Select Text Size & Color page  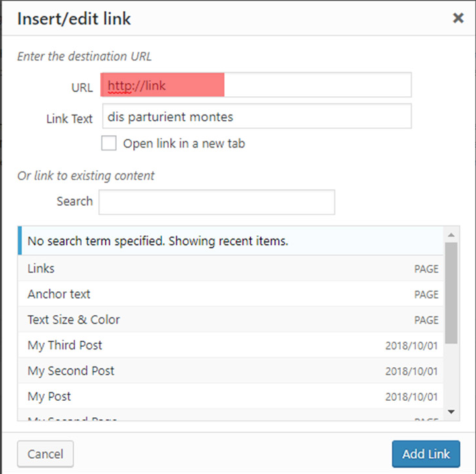[231, 320]
